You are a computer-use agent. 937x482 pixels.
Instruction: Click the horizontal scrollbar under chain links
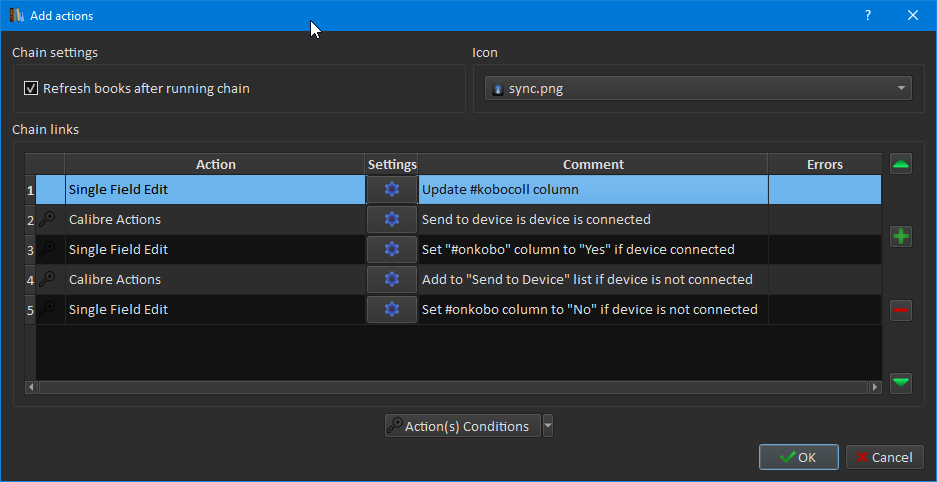pyautogui.click(x=450, y=387)
